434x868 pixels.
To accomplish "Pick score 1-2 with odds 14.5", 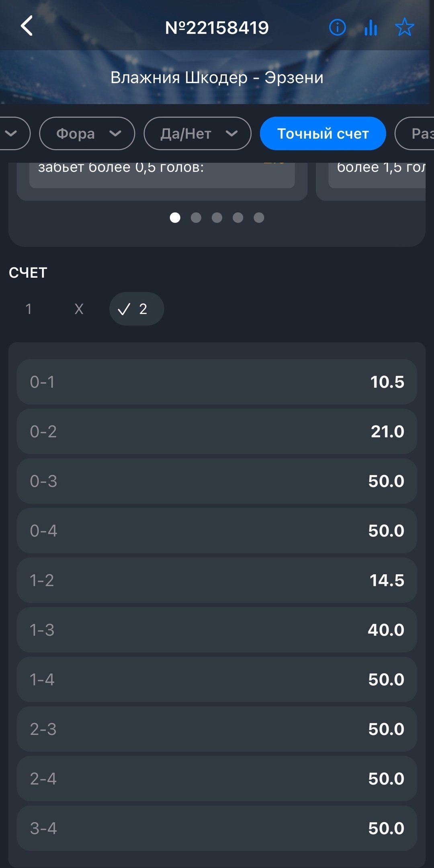I will (x=217, y=580).
